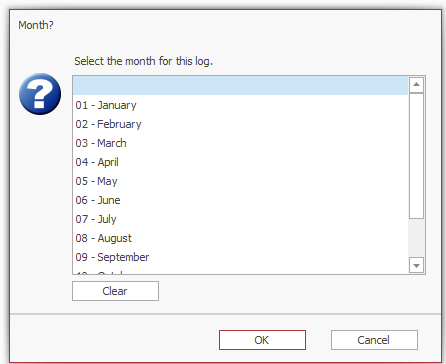
Task: Click the scrollbar track below the thumb
Action: (416, 238)
